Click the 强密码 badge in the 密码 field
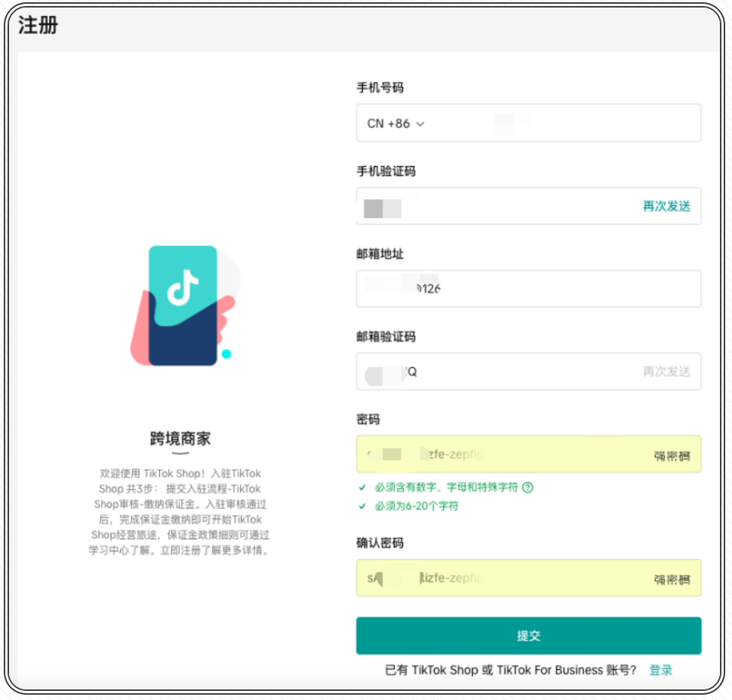 [672, 456]
